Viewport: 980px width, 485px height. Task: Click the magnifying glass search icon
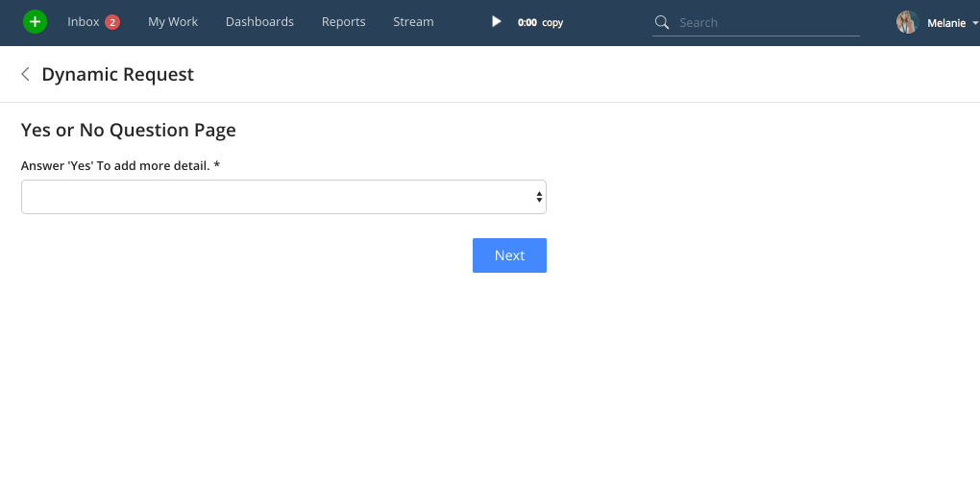point(661,22)
